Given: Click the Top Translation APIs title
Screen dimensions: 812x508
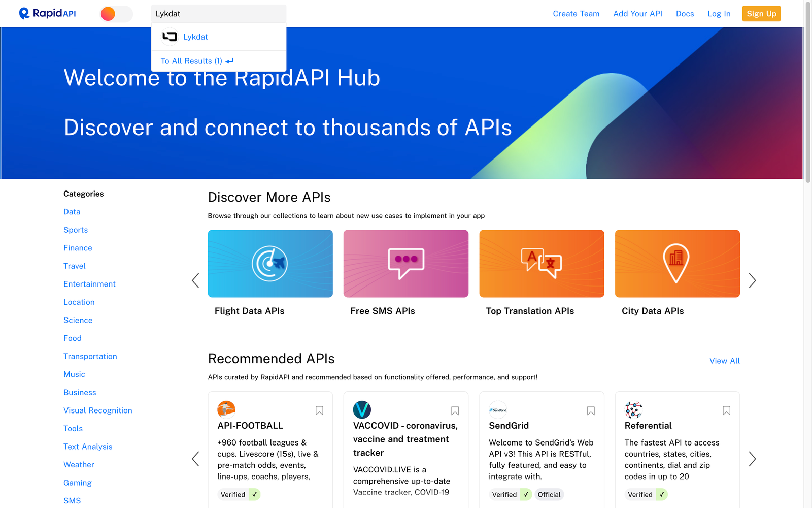Looking at the screenshot, I should 530,311.
